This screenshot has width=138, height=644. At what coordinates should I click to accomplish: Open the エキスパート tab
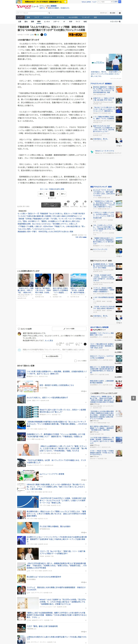48,17
